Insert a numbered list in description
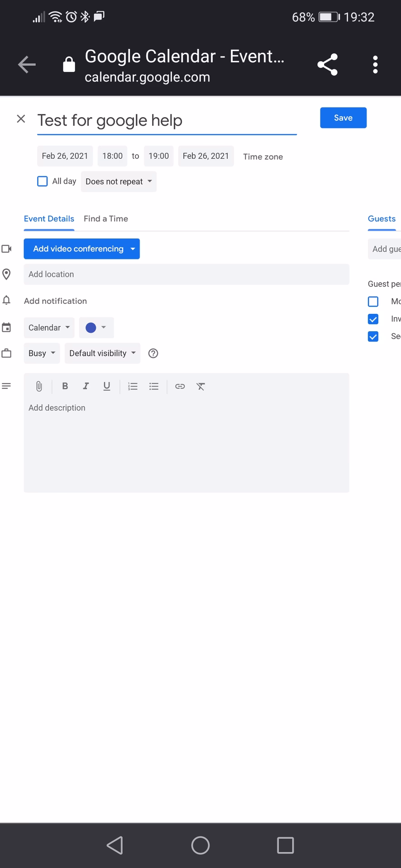The height and width of the screenshot is (868, 401). coord(133,387)
